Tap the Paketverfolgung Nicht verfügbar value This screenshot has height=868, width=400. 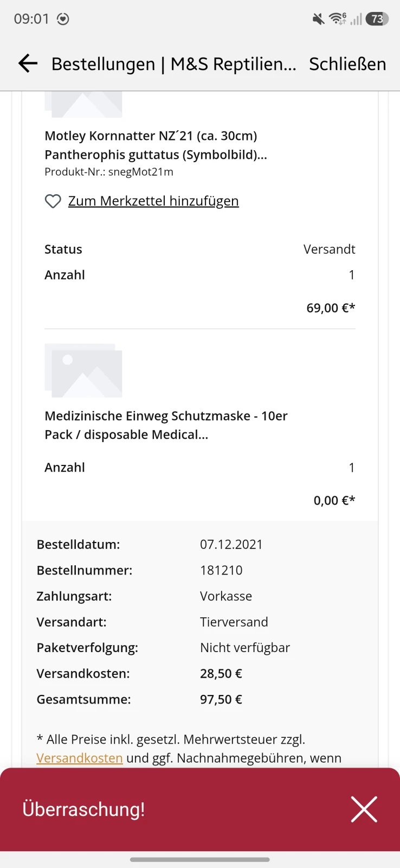pos(245,648)
